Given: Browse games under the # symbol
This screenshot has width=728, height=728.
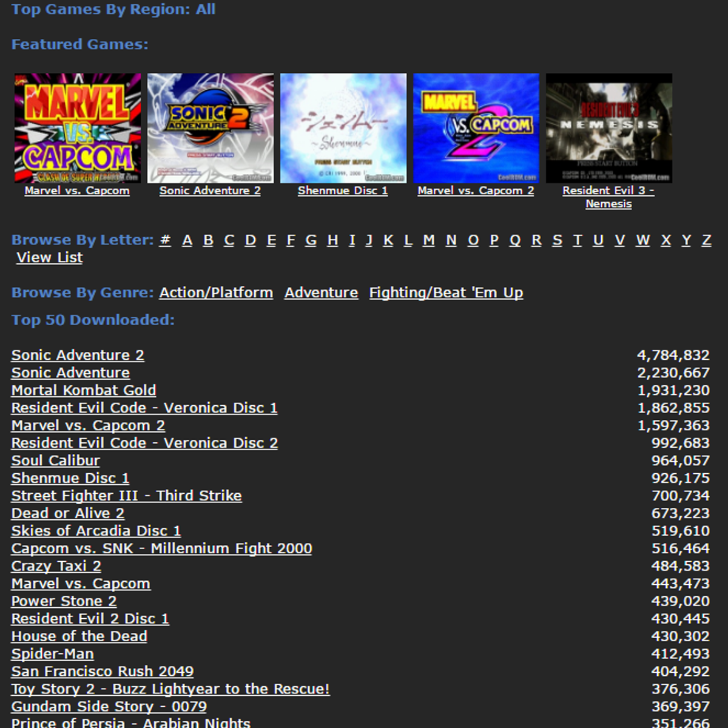Looking at the screenshot, I should [165, 240].
